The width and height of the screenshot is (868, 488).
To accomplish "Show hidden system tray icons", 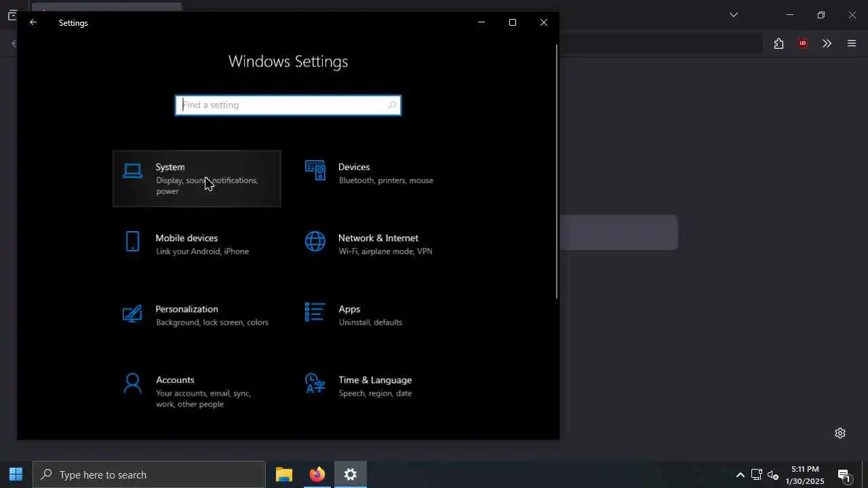I will coord(740,475).
